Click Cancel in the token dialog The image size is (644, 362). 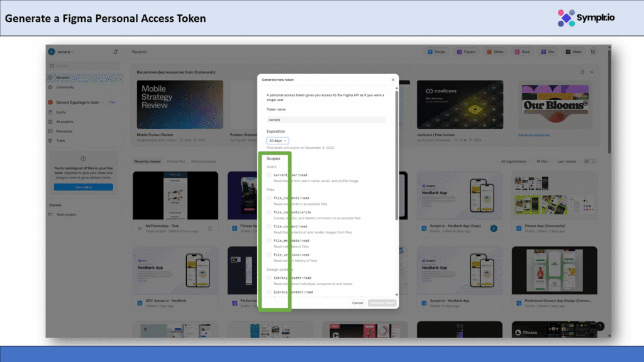click(357, 303)
